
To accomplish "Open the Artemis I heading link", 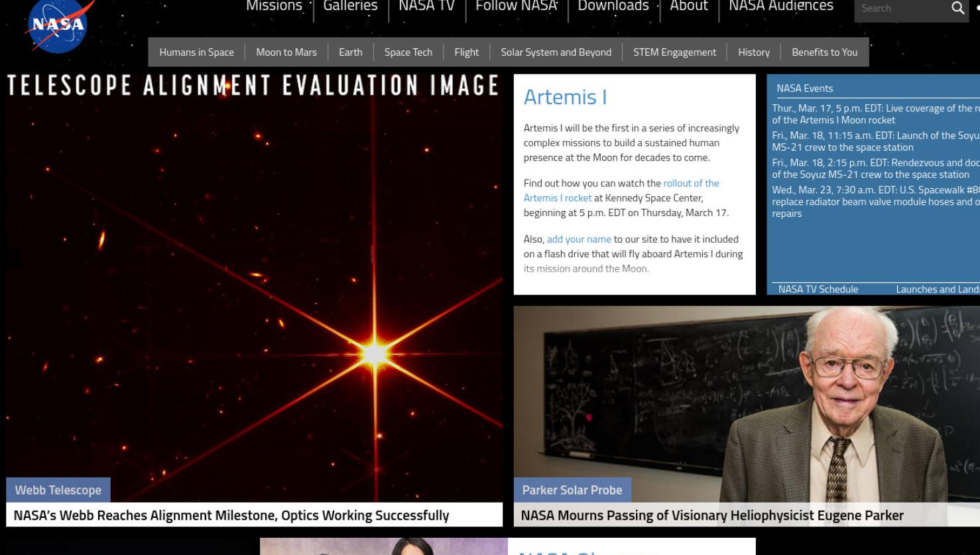I will (x=565, y=97).
